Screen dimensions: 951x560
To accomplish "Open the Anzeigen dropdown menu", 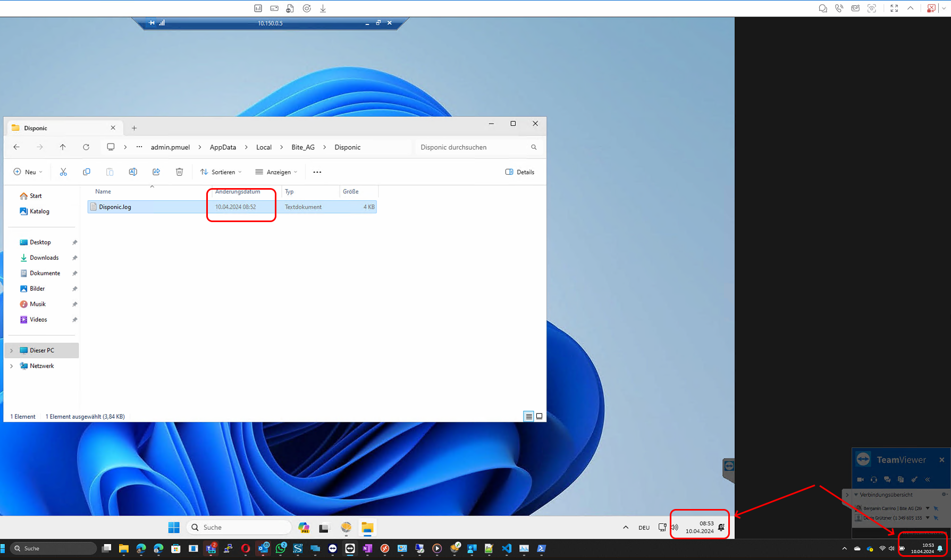I will coord(276,172).
